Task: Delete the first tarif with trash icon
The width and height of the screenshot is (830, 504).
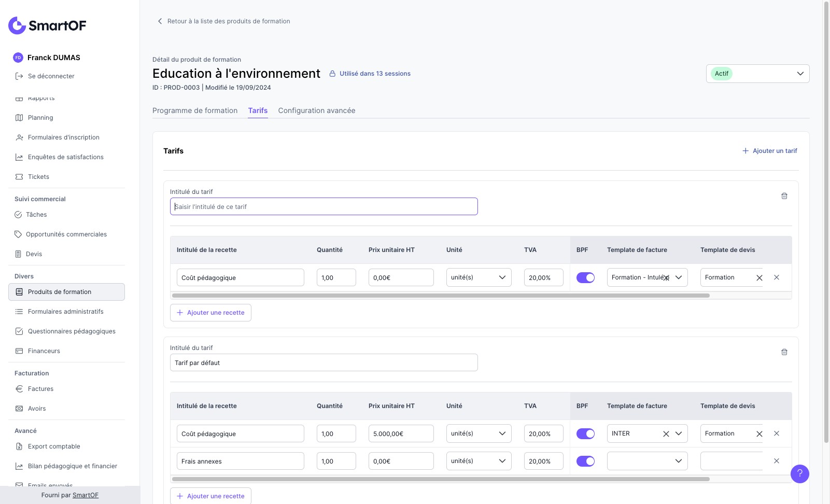Action: (784, 196)
